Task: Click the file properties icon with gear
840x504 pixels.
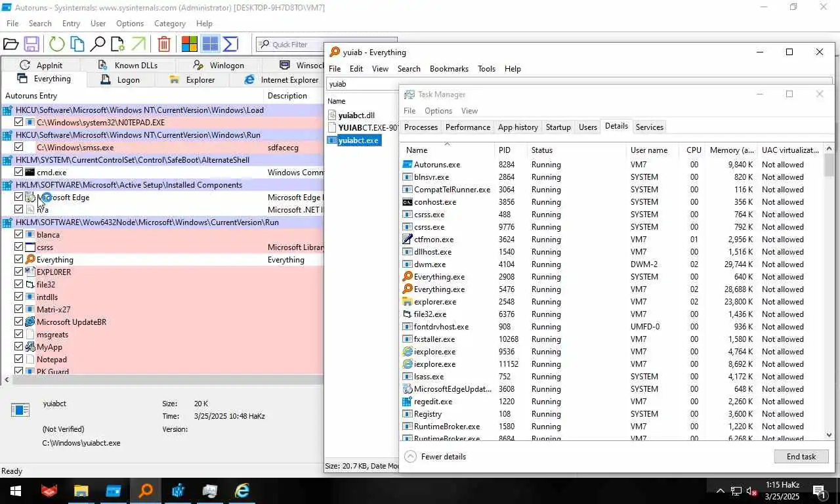Action: [x=117, y=45]
